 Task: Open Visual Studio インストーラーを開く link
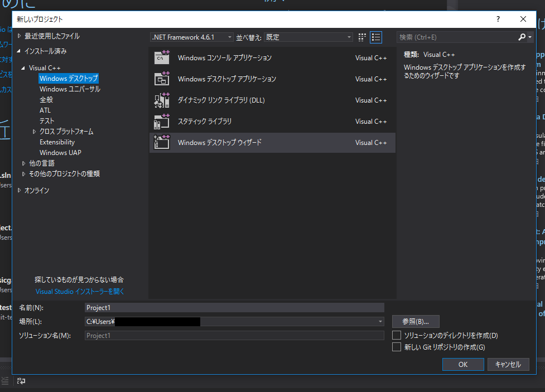[80, 291]
